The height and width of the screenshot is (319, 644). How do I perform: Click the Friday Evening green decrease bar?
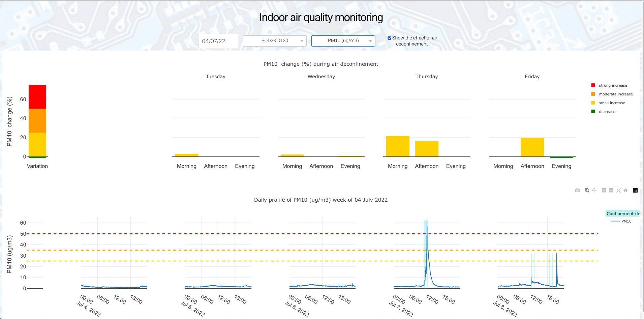coord(561,157)
